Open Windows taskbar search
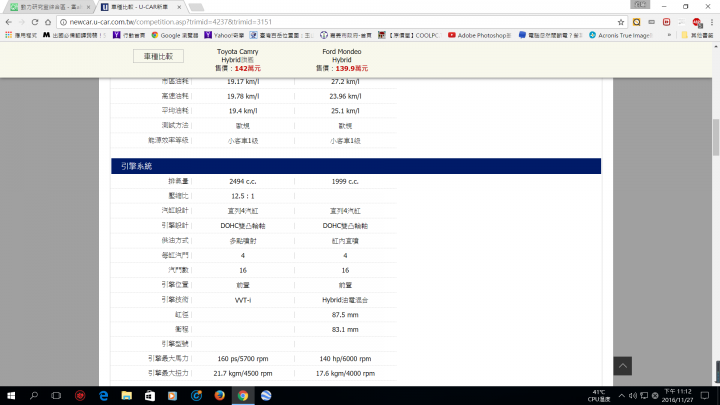The height and width of the screenshot is (405, 720). 34,395
